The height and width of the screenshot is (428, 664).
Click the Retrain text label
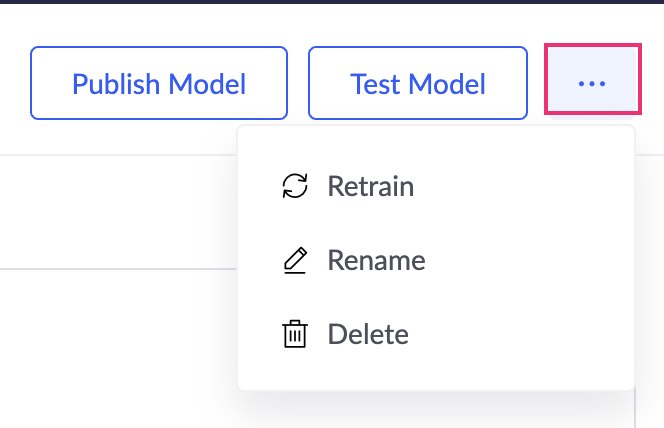(370, 187)
